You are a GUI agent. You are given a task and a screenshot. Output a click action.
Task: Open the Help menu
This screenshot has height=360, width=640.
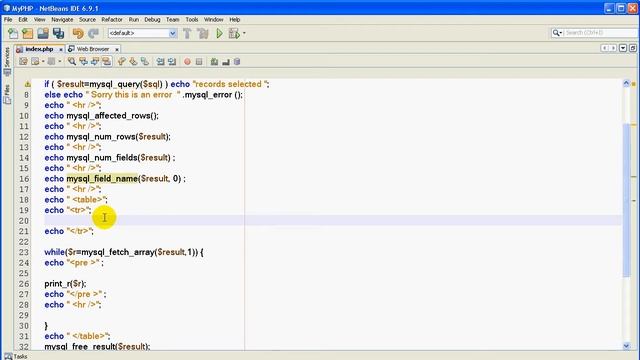[x=235, y=20]
